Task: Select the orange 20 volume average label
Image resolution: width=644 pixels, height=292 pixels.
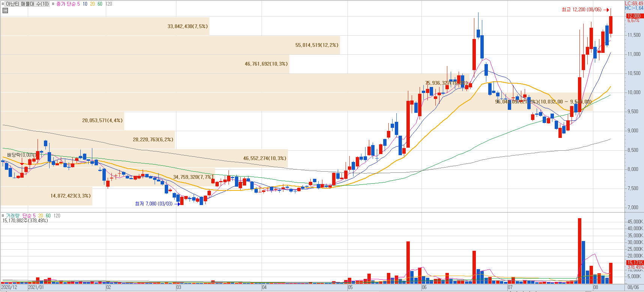Action: pos(41,216)
